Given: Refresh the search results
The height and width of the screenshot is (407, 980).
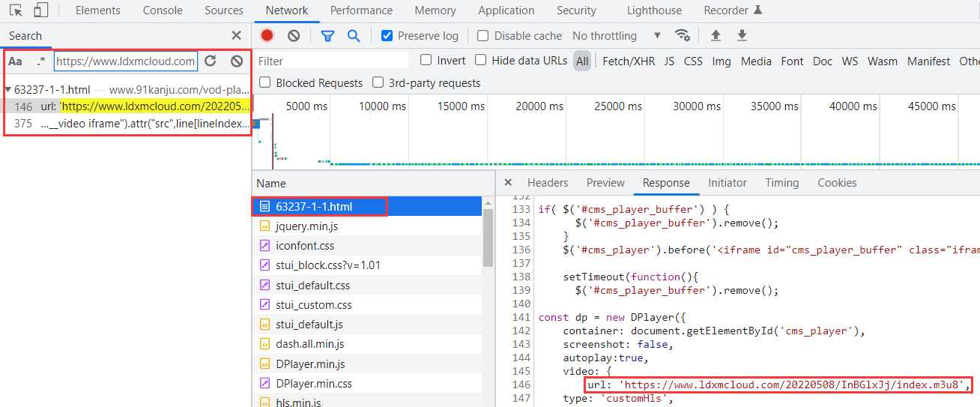Looking at the screenshot, I should pos(211,61).
